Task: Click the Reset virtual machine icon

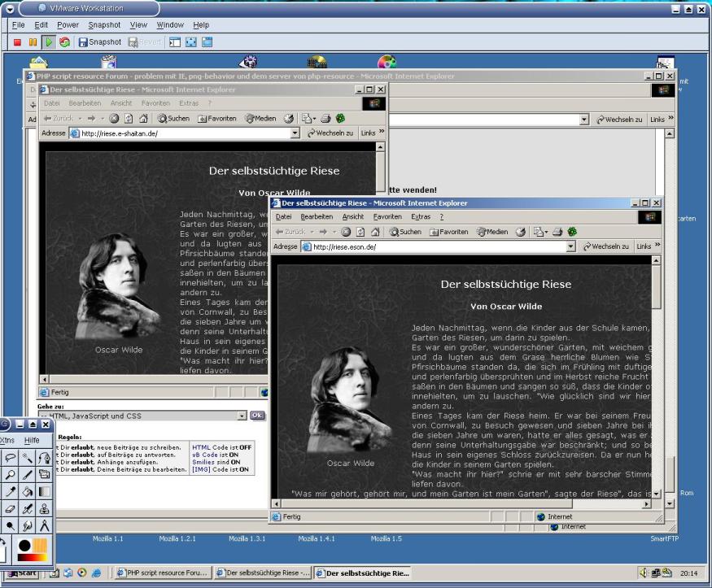Action: (x=64, y=42)
